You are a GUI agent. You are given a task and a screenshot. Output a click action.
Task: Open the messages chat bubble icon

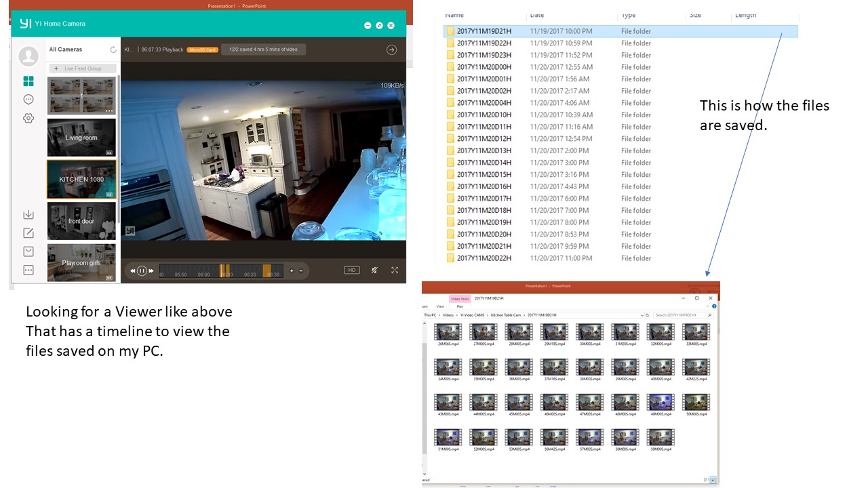tap(28, 100)
